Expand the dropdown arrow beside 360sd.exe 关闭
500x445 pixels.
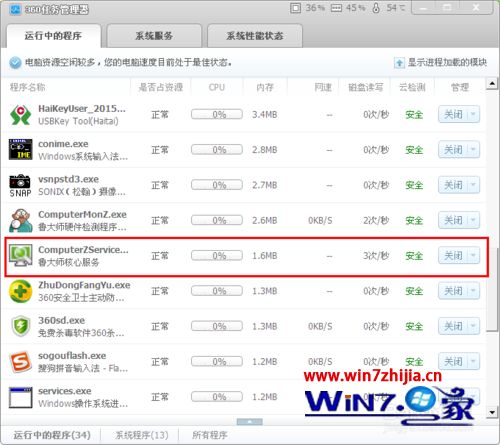point(473,326)
